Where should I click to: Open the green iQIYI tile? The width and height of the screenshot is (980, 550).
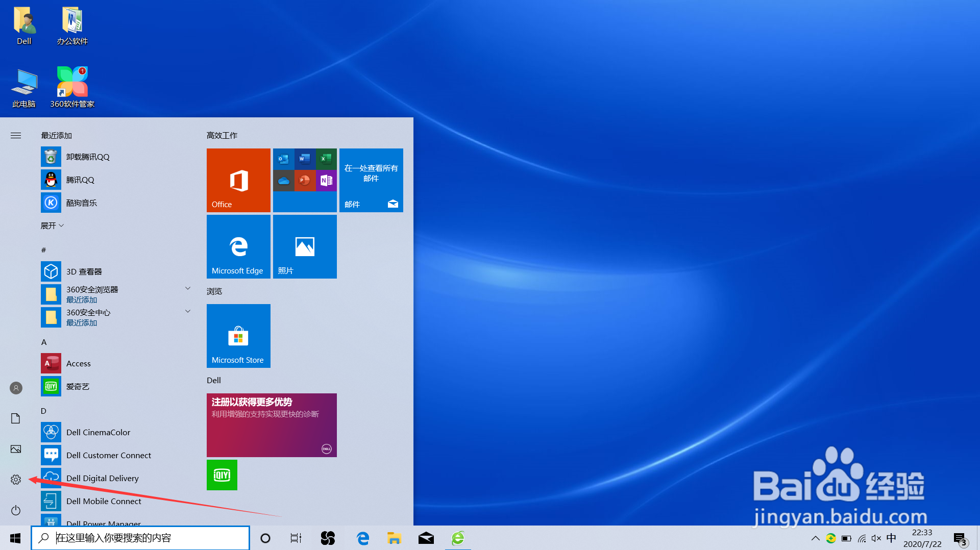222,475
